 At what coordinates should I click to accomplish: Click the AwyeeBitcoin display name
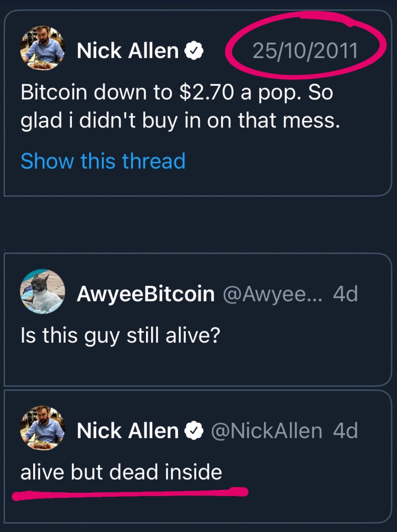coord(146,294)
